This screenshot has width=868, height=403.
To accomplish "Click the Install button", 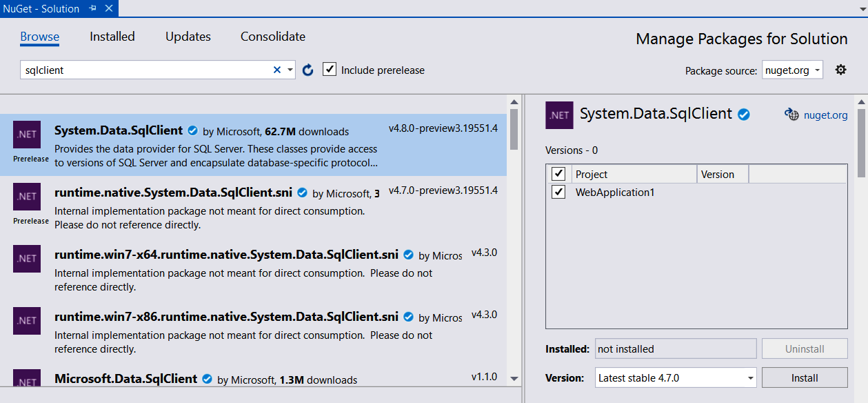I will coord(805,378).
